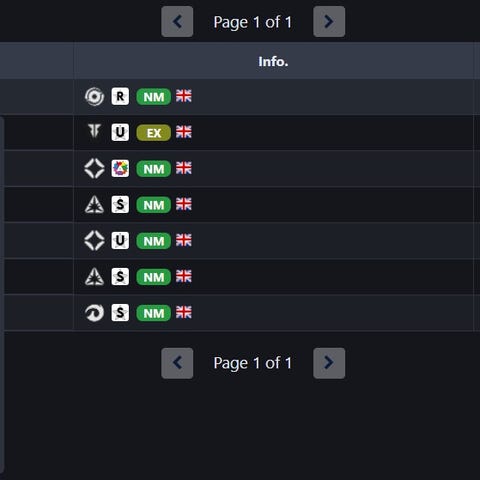Screen dimensions: 480x480
Task: Click the swirl set icon in first row
Action: point(94,97)
